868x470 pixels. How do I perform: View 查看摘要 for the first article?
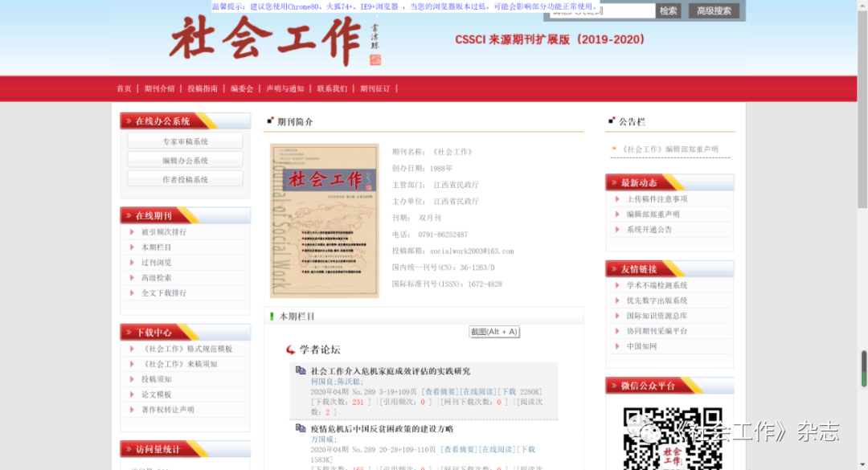(440, 392)
